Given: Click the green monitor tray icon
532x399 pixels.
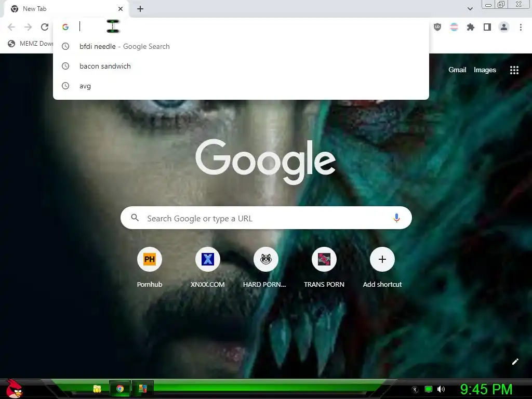Looking at the screenshot, I should click(429, 389).
